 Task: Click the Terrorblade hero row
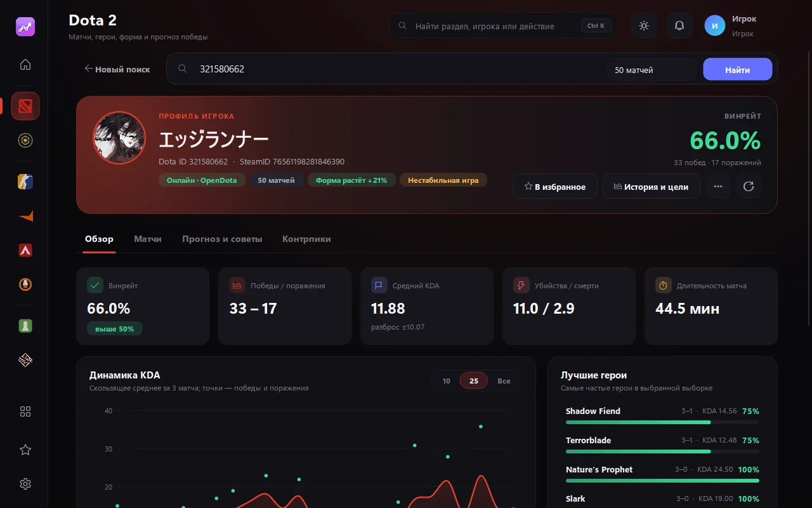click(x=662, y=445)
